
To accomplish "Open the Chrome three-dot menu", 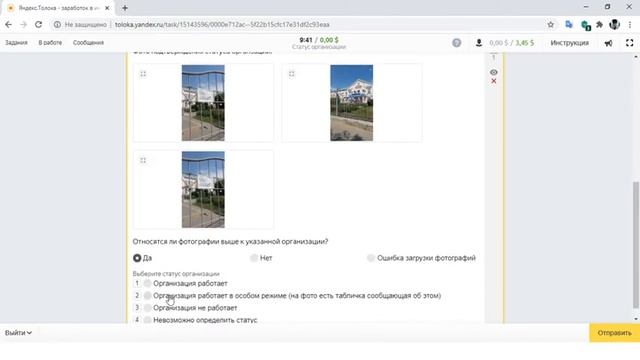I will coord(630,24).
